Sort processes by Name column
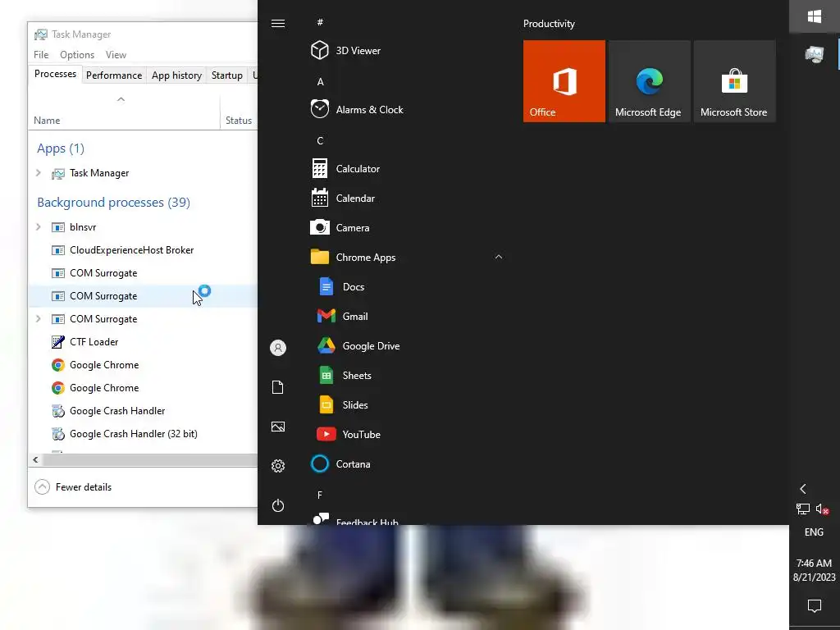840x630 pixels. tap(124, 112)
